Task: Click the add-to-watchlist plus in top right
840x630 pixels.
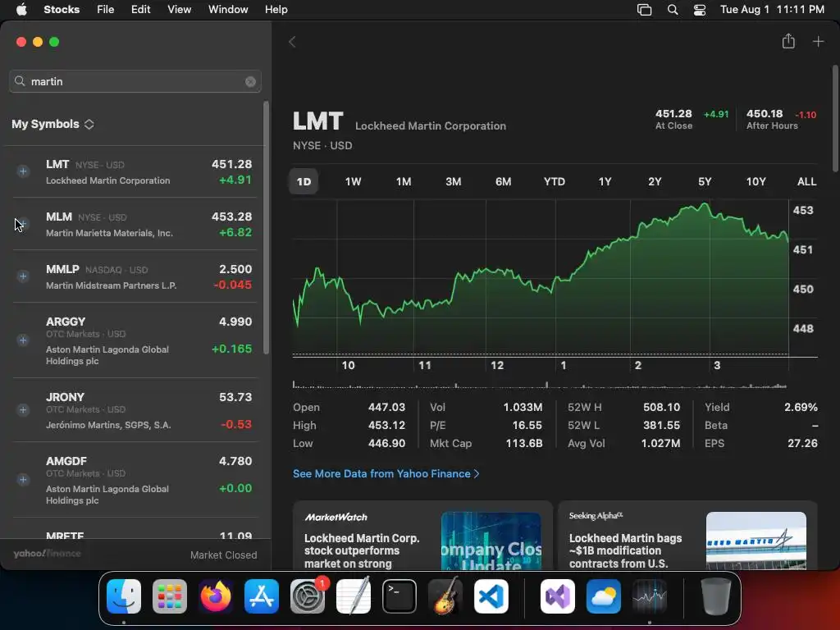Action: tap(818, 41)
